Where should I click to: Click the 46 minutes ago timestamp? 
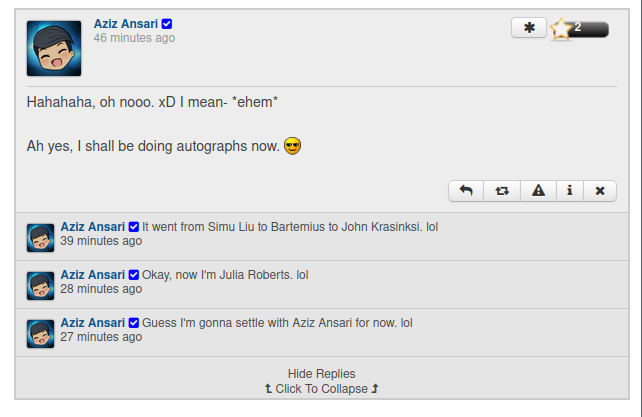[x=134, y=38]
